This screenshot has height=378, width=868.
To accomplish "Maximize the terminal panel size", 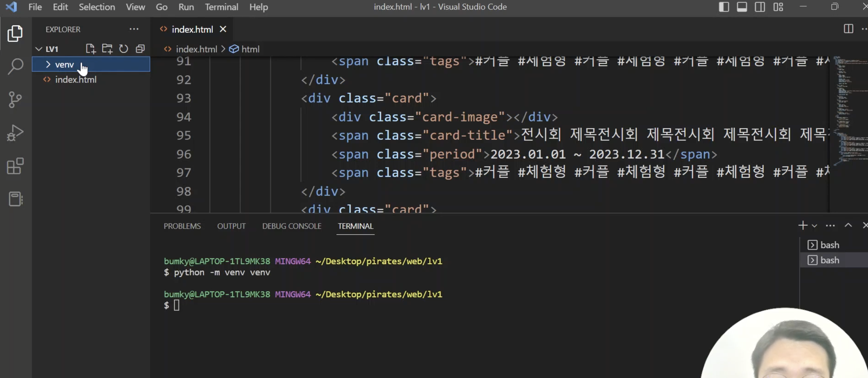I will click(848, 225).
